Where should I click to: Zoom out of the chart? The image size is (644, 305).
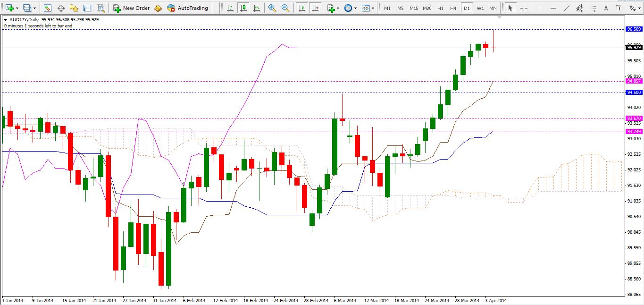coord(285,8)
